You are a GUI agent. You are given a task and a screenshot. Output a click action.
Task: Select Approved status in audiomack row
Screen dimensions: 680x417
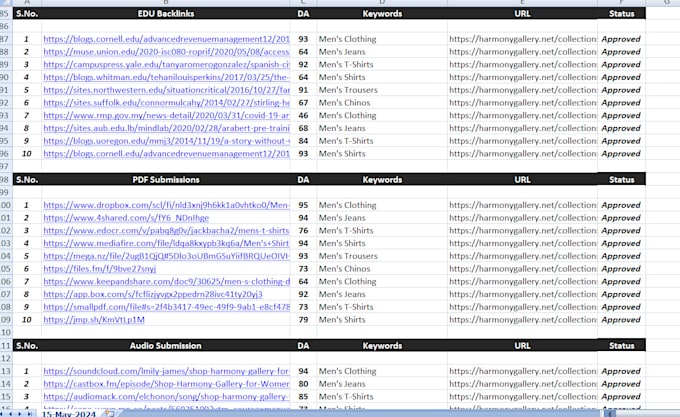pyautogui.click(x=621, y=397)
